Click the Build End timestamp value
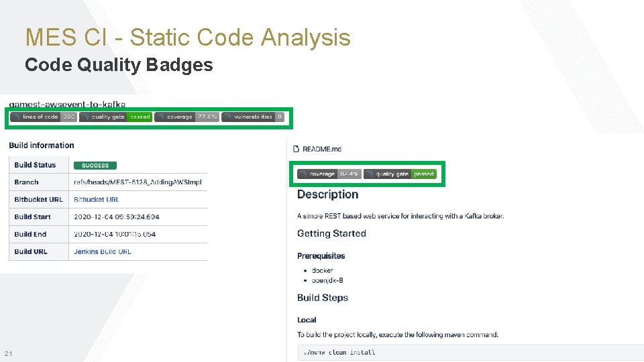The height and width of the screenshot is (362, 644). tap(115, 234)
